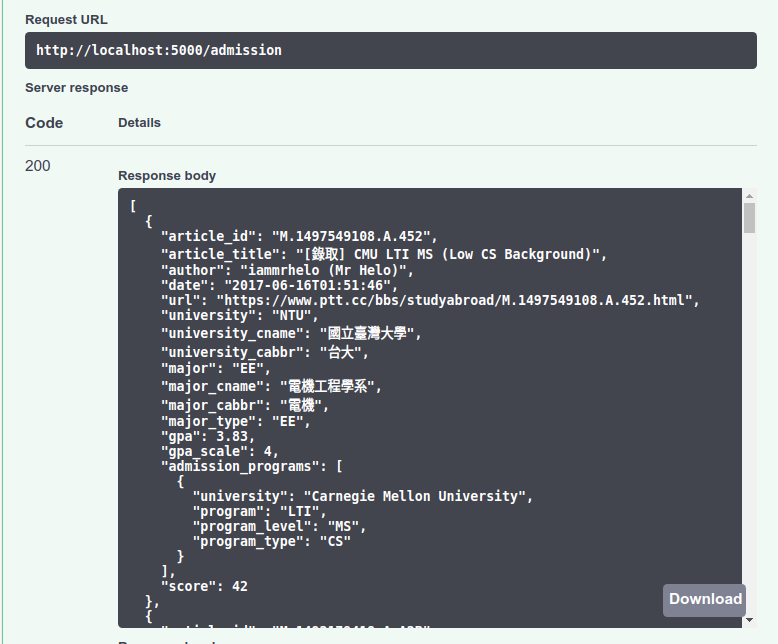Click the gpa value 3.83
Viewport: 778px width, 644px height.
[x=232, y=436]
